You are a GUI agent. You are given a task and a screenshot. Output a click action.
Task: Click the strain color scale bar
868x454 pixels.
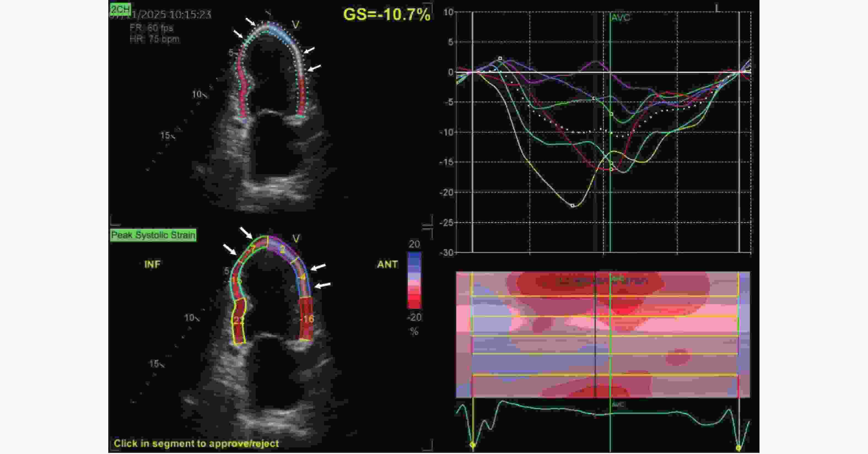[x=414, y=280]
